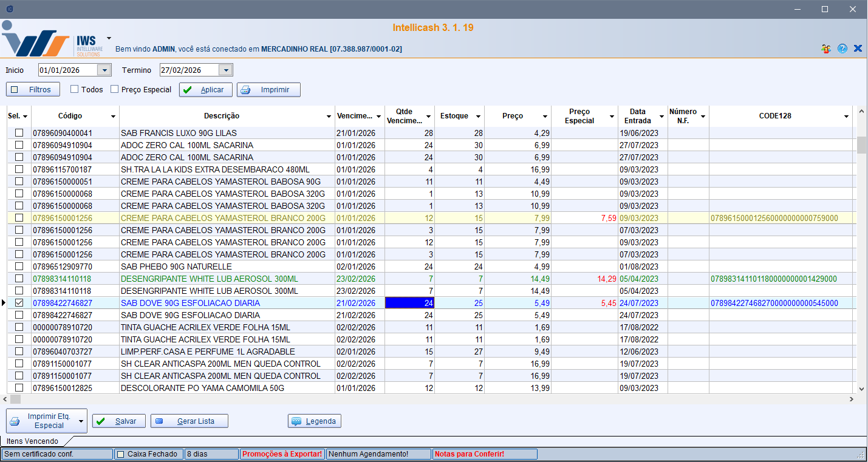This screenshot has width=868, height=462.
Task: Click Promoções à Exportar status alert
Action: (x=282, y=454)
